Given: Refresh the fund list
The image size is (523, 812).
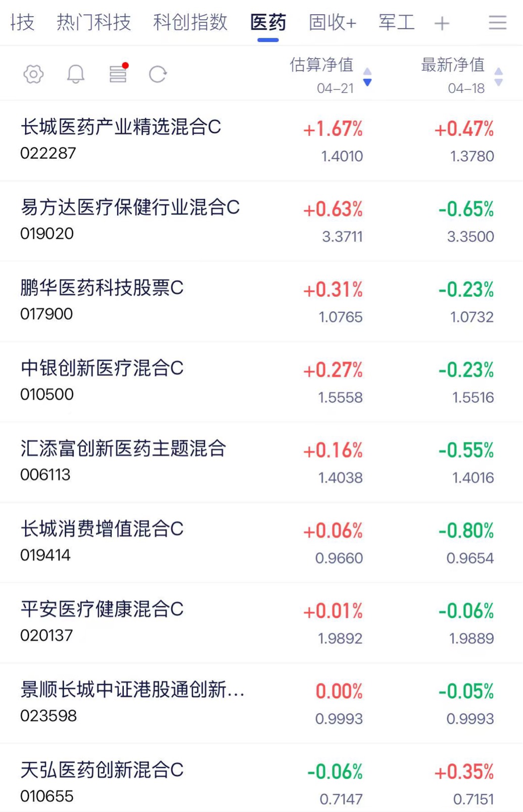Looking at the screenshot, I should (158, 74).
